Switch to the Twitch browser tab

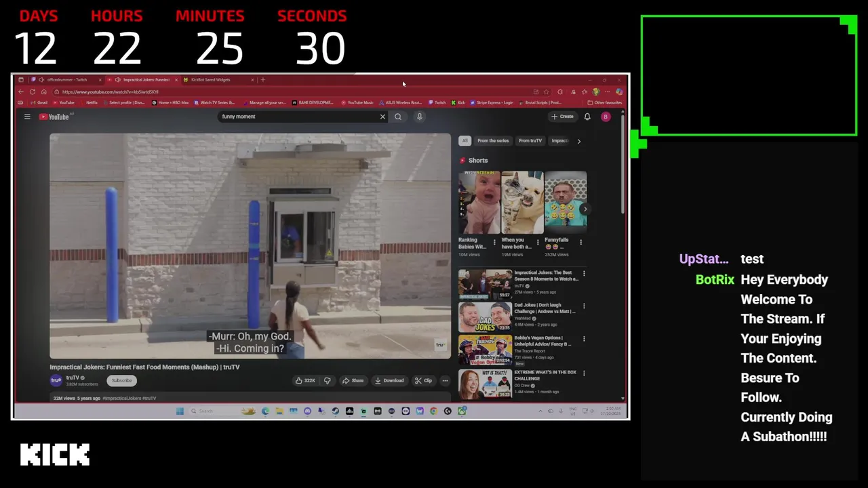point(66,79)
